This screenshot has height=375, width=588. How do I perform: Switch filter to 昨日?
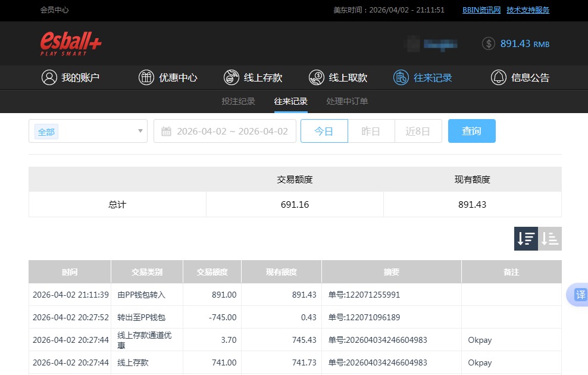coord(371,130)
